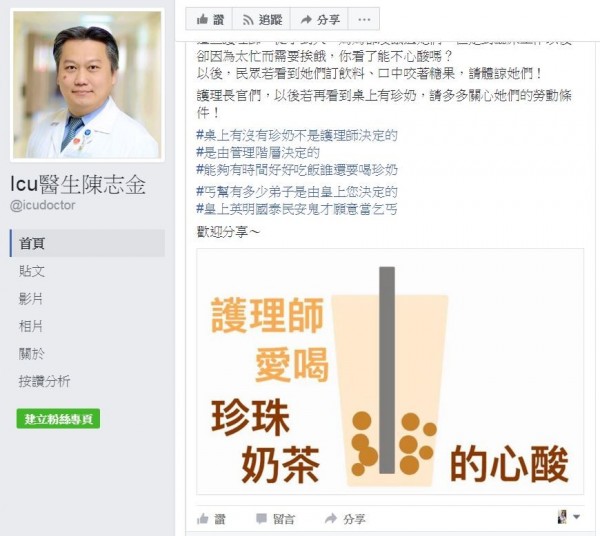Viewport: 600px width, 536px height.
Task: Expand the post-as profile selector arrow
Action: tap(576, 517)
